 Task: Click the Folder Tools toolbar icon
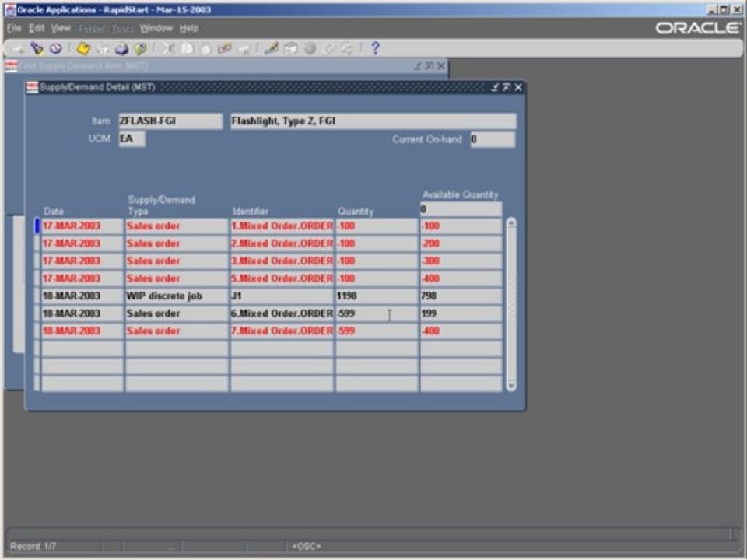click(x=347, y=48)
